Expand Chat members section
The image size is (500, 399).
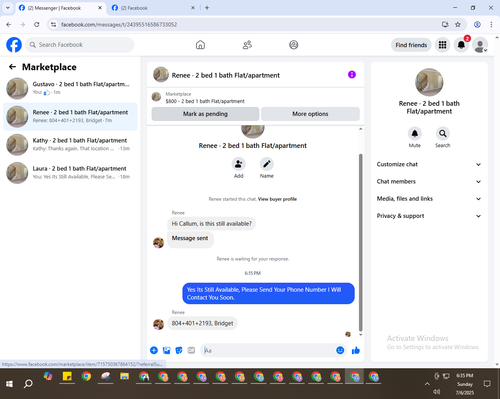click(429, 182)
